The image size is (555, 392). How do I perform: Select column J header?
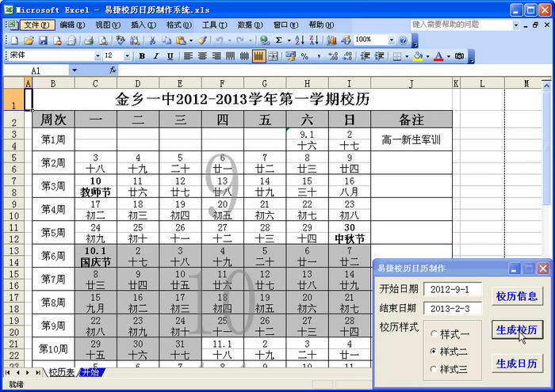(x=411, y=83)
